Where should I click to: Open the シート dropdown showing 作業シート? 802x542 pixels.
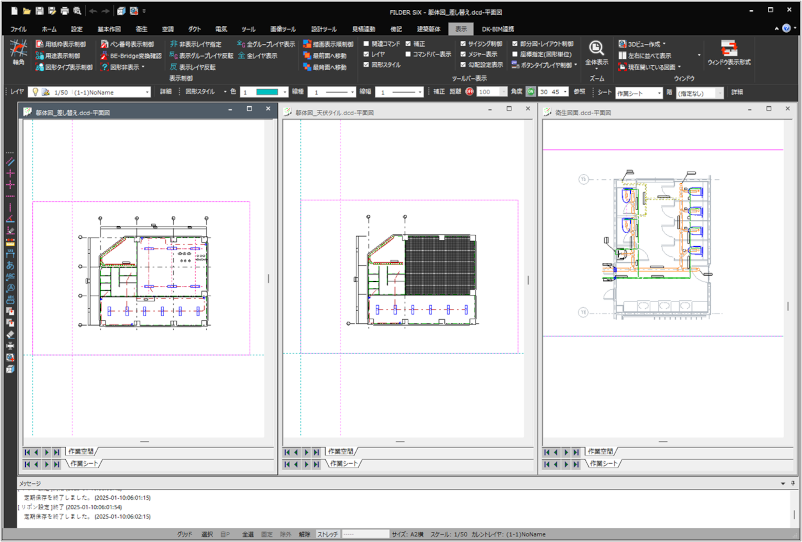pyautogui.click(x=658, y=92)
